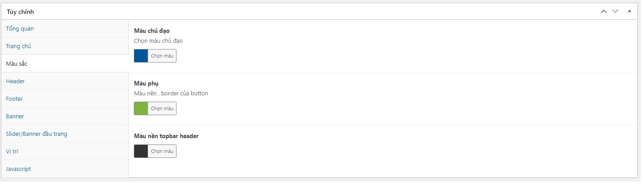The width and height of the screenshot is (644, 184).
Task: Select the Slider/Banner đầu trang tab
Action: click(36, 134)
